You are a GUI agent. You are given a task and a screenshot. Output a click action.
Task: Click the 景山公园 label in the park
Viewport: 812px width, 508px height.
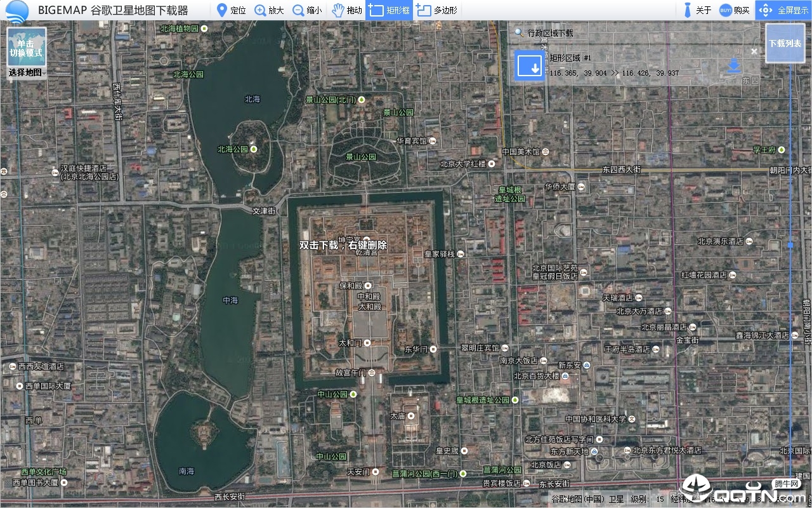click(361, 157)
